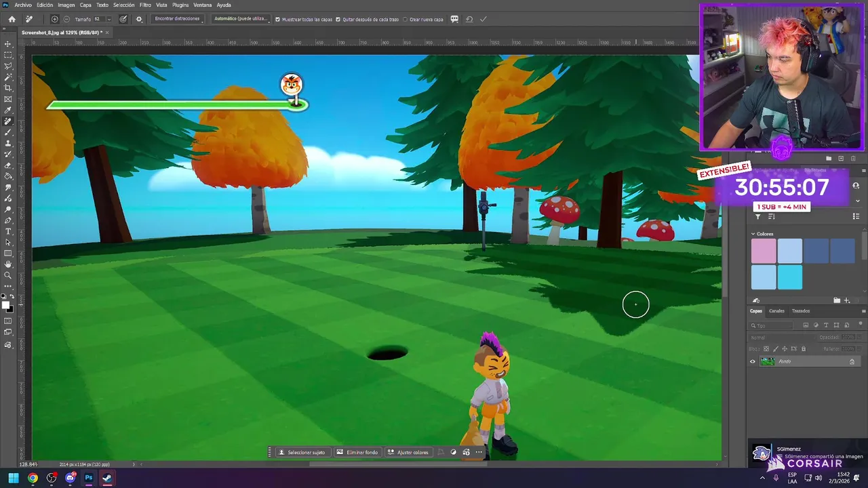This screenshot has height=488, width=868.
Task: Toggle Muestrear todas las capas checkbox
Action: point(277,19)
